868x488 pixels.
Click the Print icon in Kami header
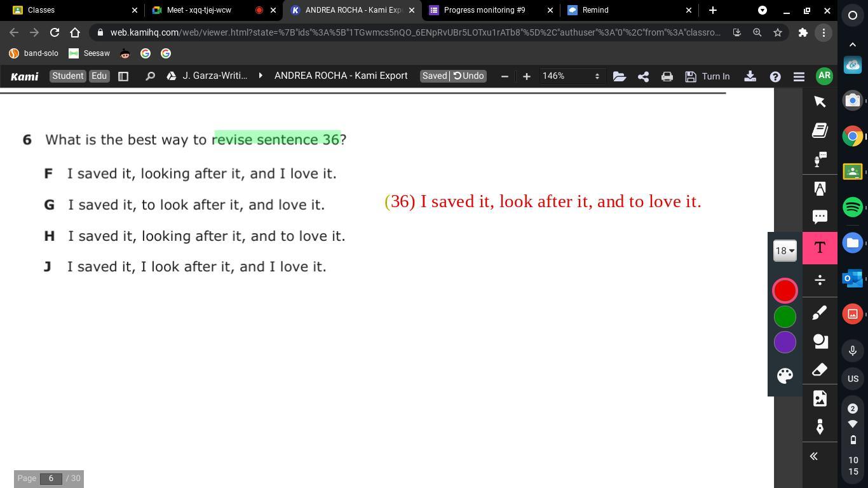pos(667,76)
